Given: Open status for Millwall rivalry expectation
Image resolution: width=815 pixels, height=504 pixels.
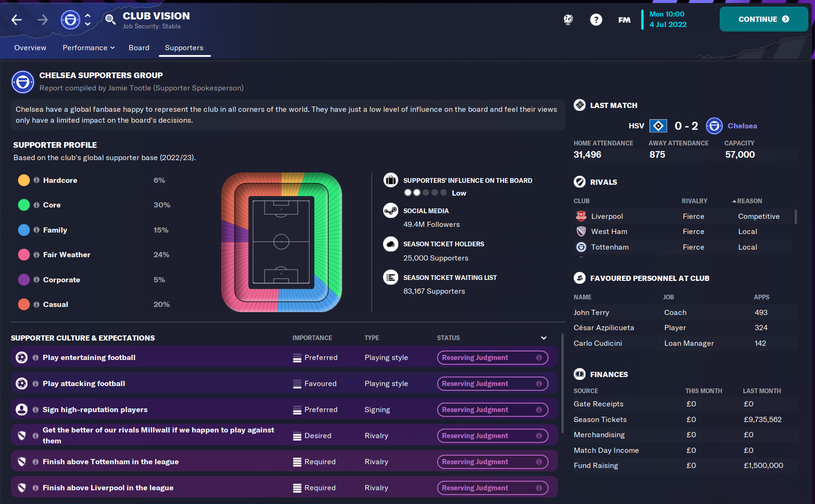Looking at the screenshot, I should point(493,436).
